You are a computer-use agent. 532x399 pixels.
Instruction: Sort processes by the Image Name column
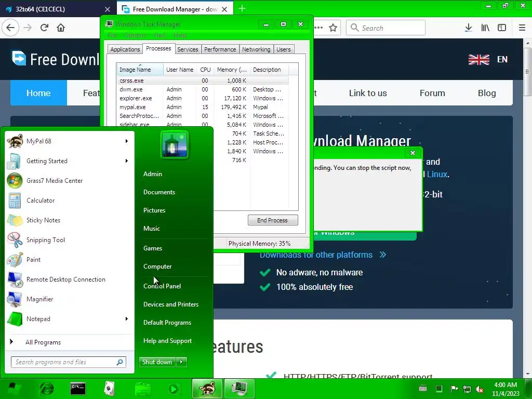[140, 70]
